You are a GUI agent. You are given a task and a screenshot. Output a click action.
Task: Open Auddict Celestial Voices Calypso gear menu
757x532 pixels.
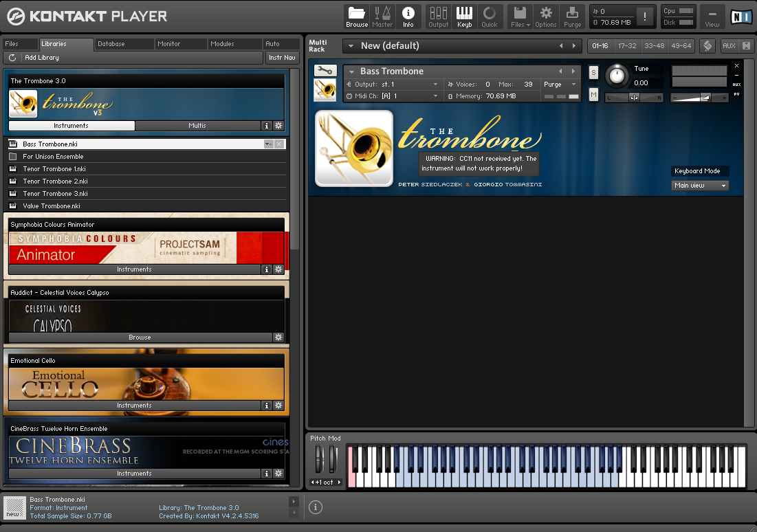point(278,337)
